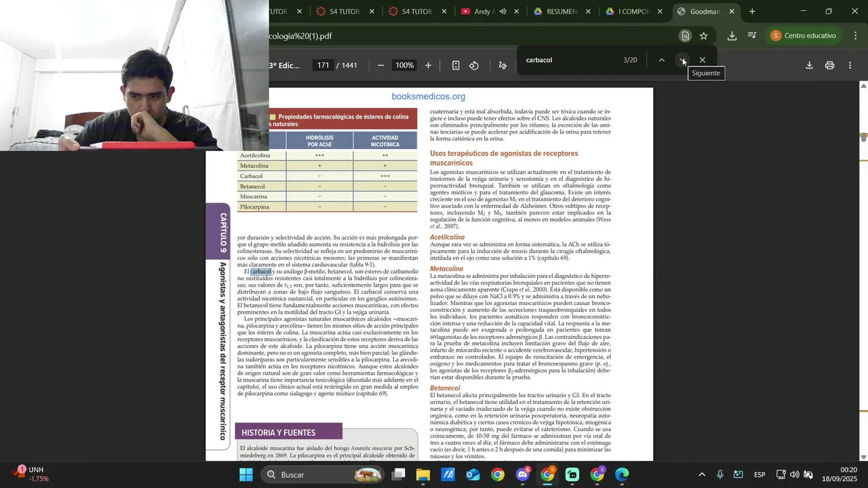Image resolution: width=868 pixels, height=488 pixels.
Task: Close the RESUMEN tab
Action: (588, 12)
